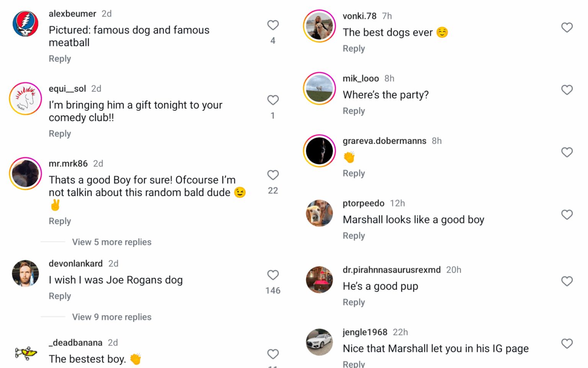Expand the 5 more replies under mr.mrk86
Screen dimensions: 588x368
click(111, 242)
